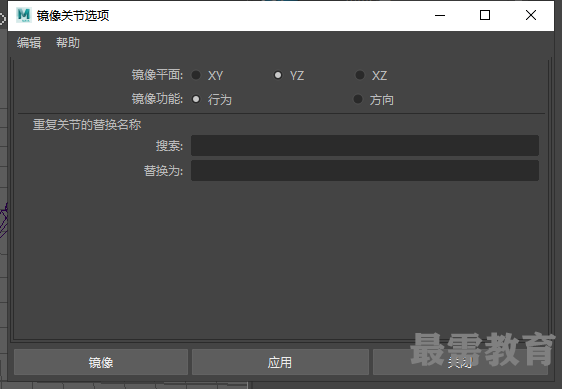
Task: Click the 关闭 button at bottom
Action: 460,362
